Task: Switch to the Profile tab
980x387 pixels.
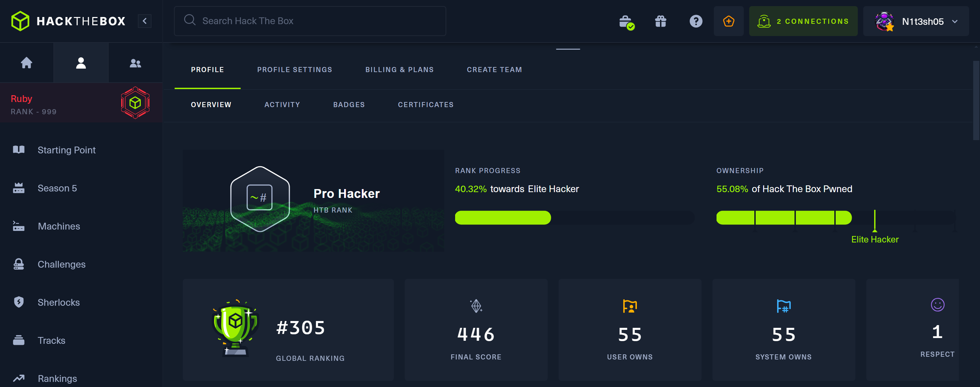Action: point(207,70)
